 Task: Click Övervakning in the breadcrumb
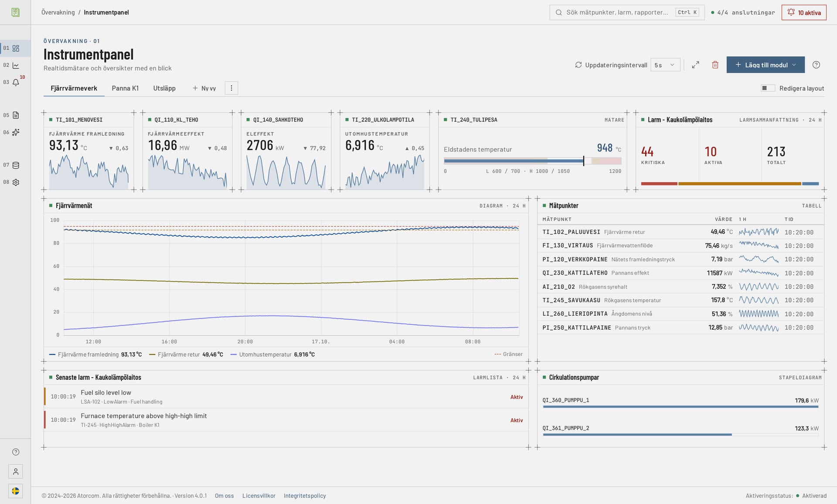[58, 13]
